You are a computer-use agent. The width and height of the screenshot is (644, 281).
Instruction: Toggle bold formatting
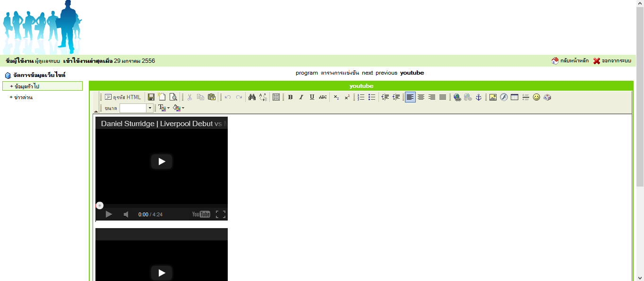(x=290, y=97)
